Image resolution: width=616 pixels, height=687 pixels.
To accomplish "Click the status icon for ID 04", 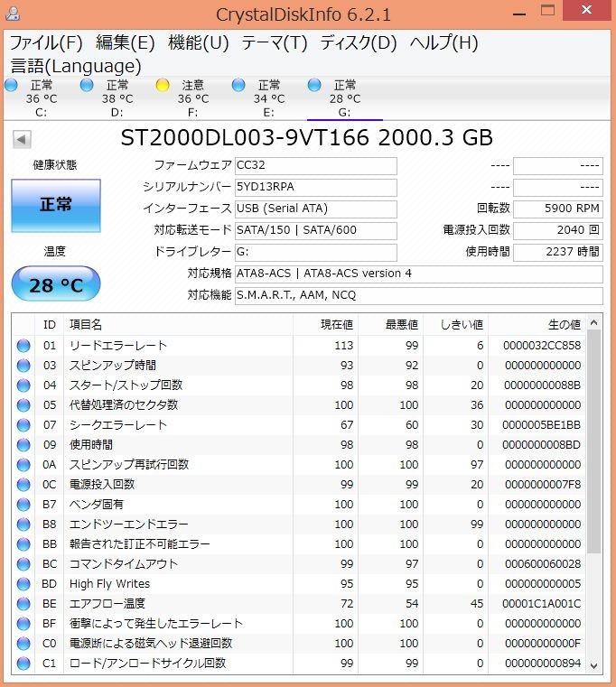I will (x=23, y=385).
